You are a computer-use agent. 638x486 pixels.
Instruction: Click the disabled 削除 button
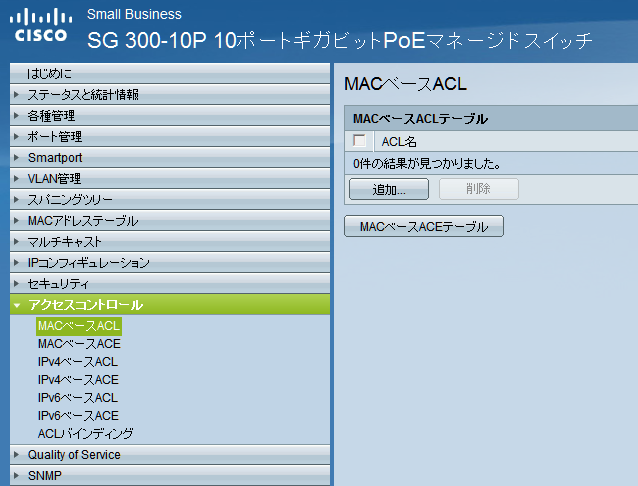coord(479,189)
